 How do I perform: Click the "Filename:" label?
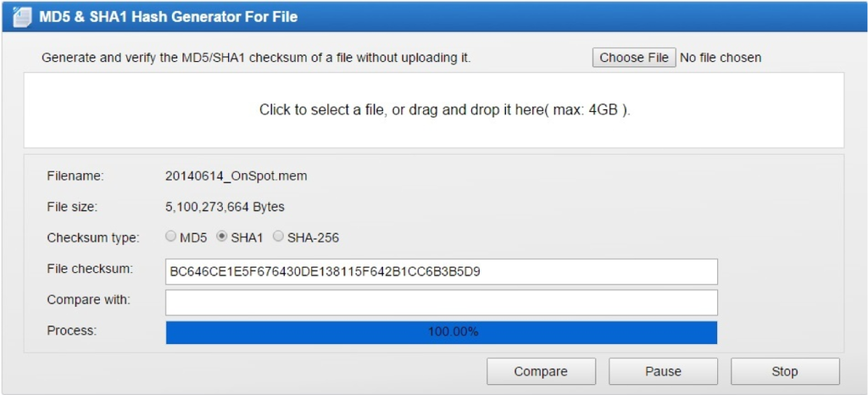[75, 176]
